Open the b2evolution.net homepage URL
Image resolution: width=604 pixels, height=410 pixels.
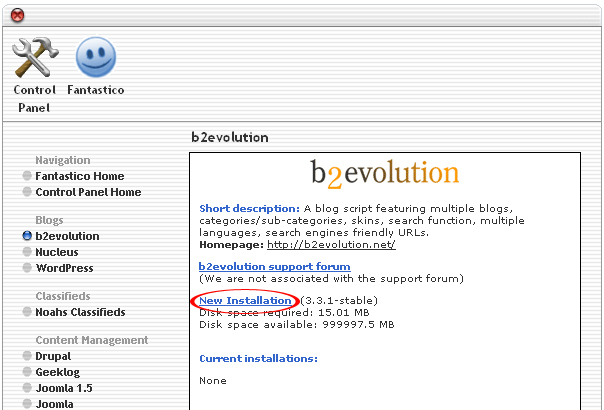click(331, 244)
